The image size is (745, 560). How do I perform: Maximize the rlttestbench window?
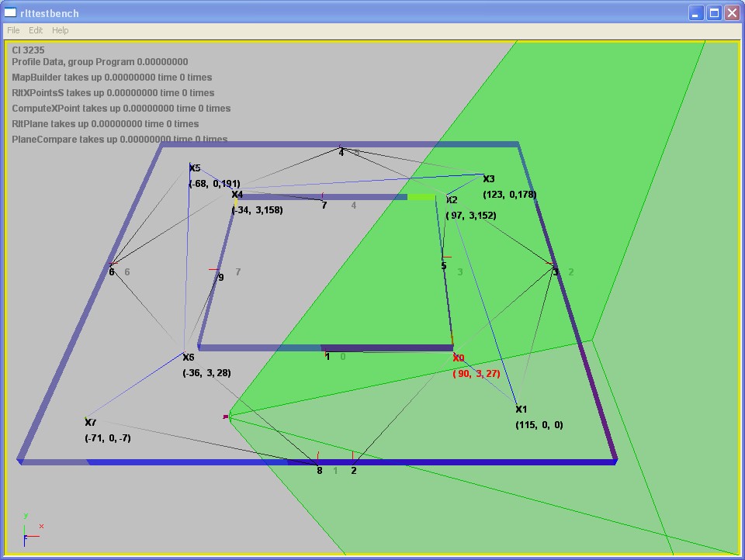[713, 12]
